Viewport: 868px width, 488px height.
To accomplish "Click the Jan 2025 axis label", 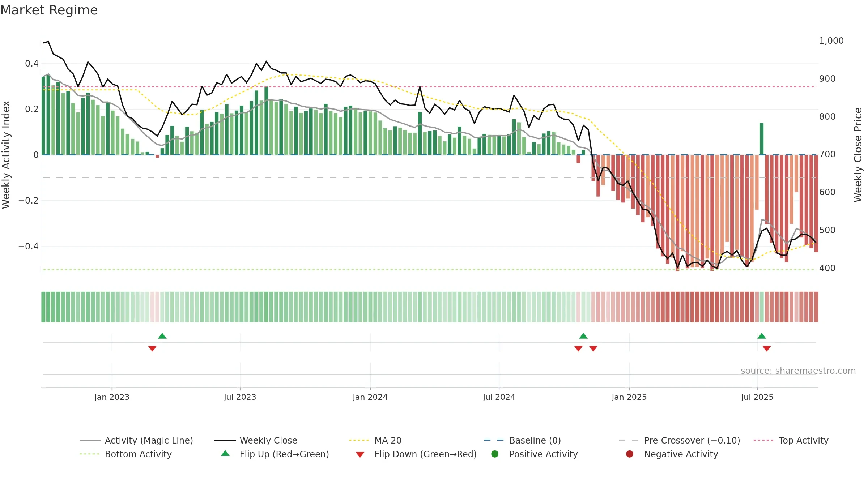I will click(629, 397).
